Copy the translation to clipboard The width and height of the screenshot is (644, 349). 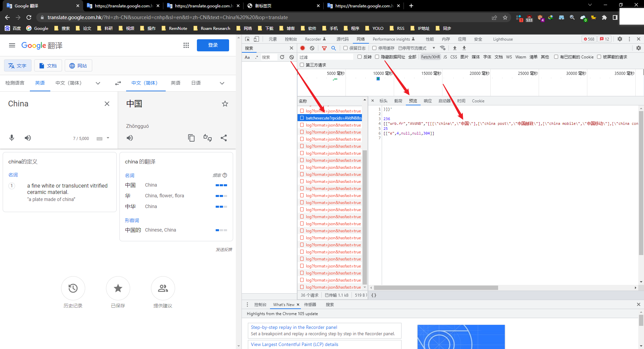click(191, 138)
